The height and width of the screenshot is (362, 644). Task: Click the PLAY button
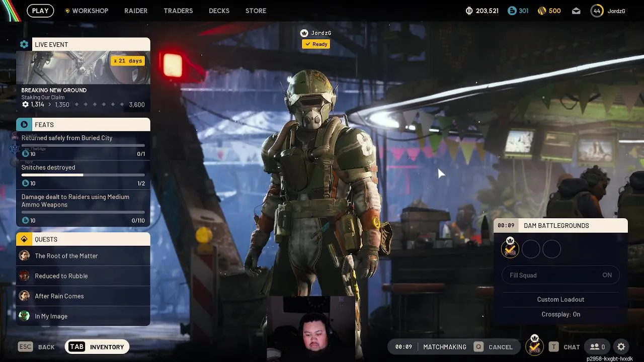tap(40, 11)
